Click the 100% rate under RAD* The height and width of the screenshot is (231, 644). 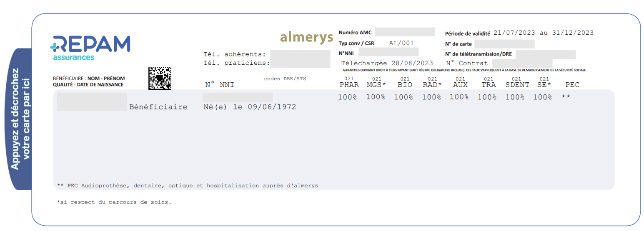click(x=431, y=97)
